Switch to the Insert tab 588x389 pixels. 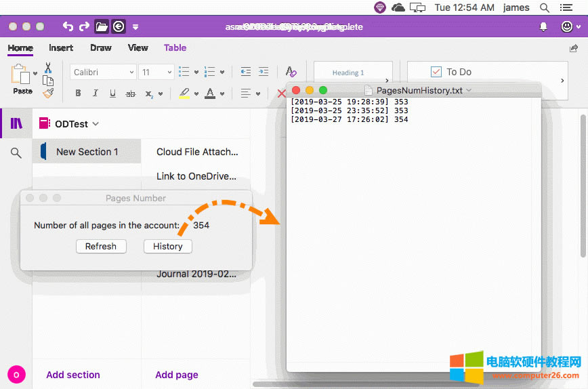pyautogui.click(x=61, y=48)
